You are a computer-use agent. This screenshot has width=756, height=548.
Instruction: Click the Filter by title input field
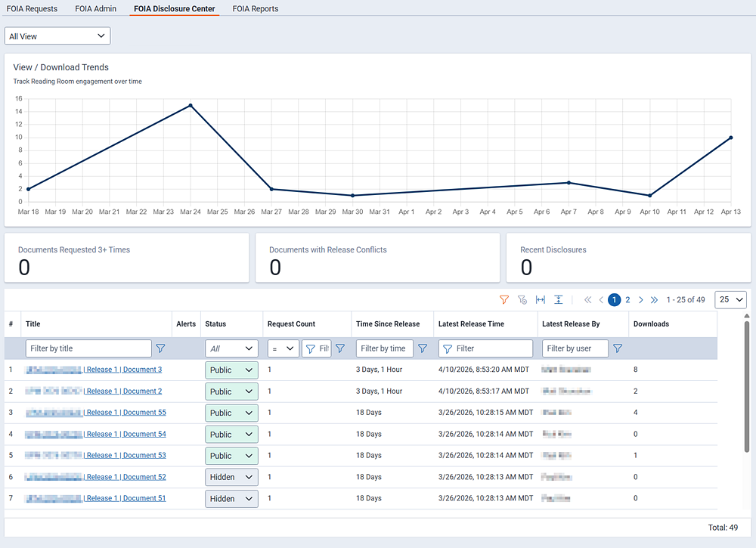tap(88, 348)
